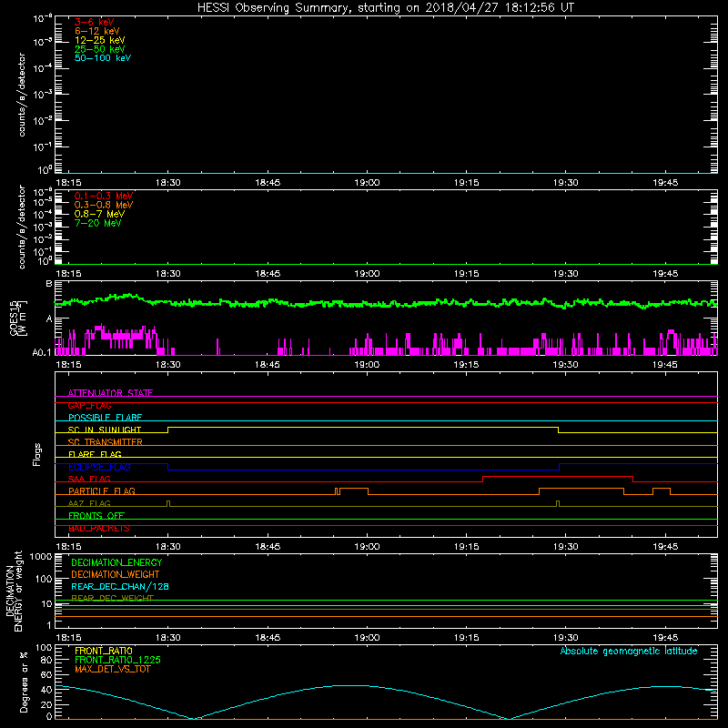Click the vertical Flags axis title
This screenshot has height=728, width=728.
pyautogui.click(x=37, y=454)
